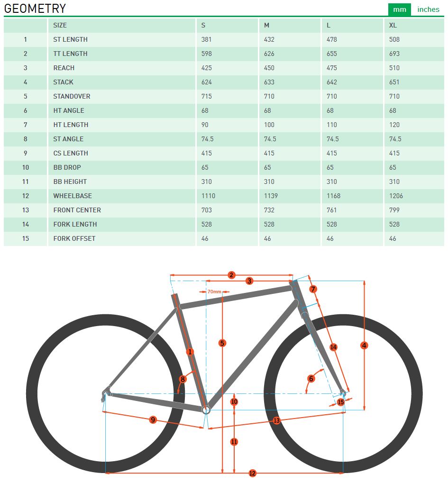
Task: Click the BB height marker 11
Action: 234,442
